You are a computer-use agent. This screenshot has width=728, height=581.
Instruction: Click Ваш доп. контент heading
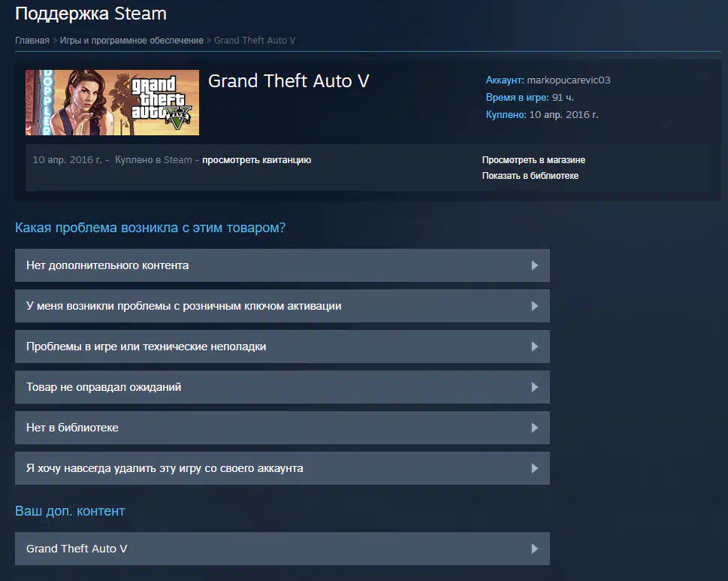click(x=70, y=511)
